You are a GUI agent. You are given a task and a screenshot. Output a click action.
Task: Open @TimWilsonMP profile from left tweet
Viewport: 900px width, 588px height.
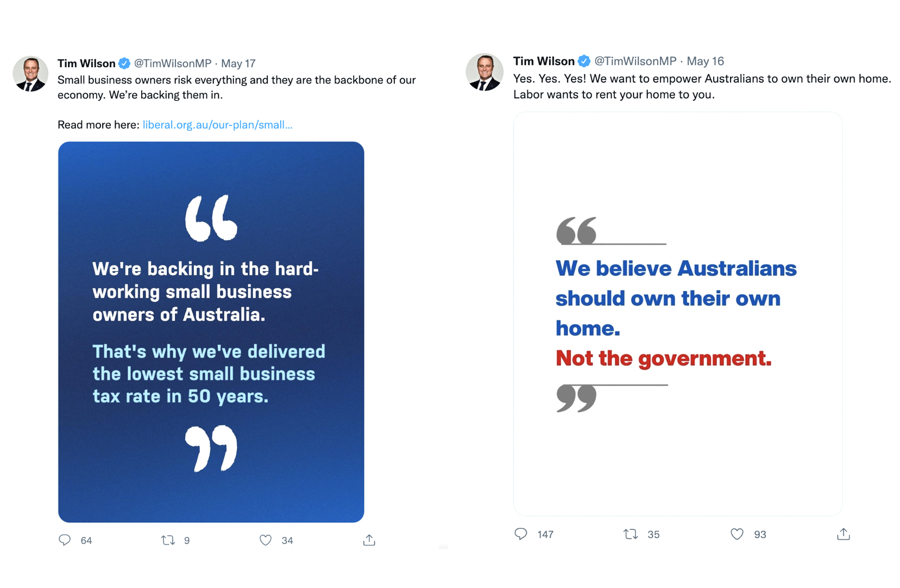click(173, 63)
